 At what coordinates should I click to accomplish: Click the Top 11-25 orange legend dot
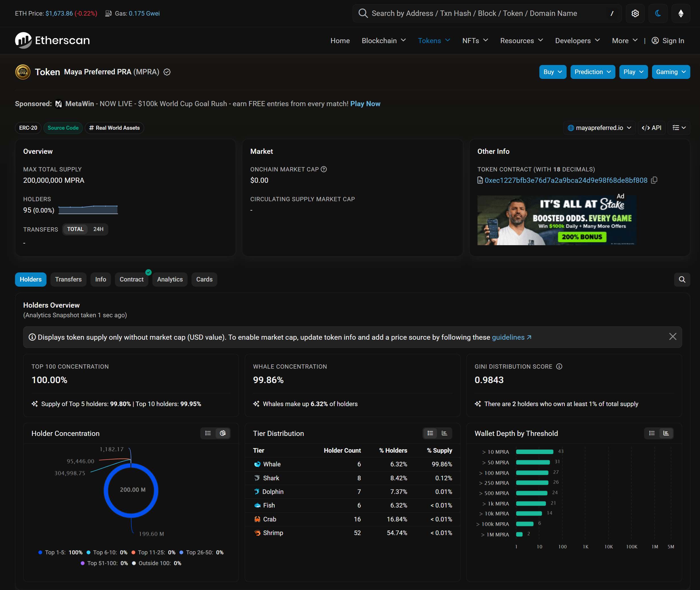coord(133,553)
